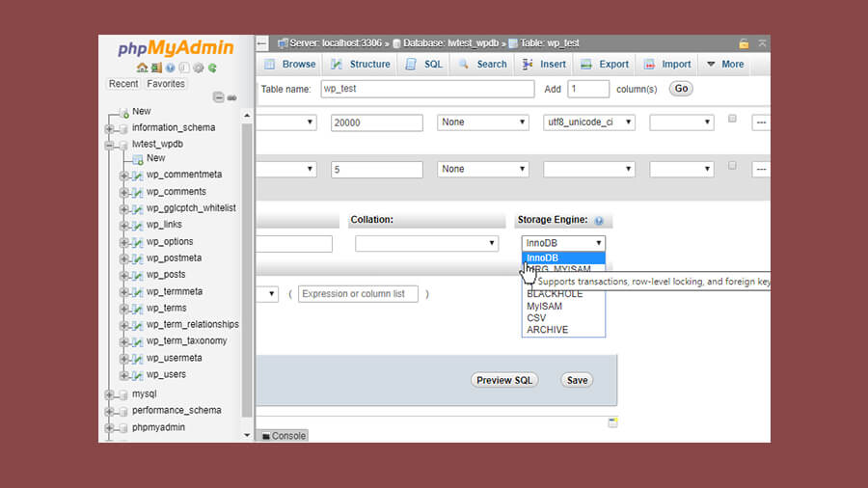Open the Storage Engine InnoDB dropdown

(563, 243)
